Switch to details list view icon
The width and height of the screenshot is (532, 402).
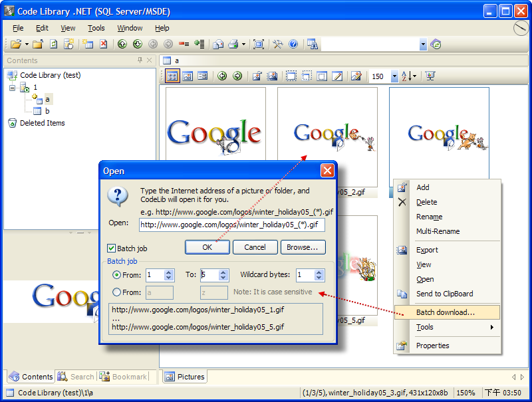click(x=203, y=76)
